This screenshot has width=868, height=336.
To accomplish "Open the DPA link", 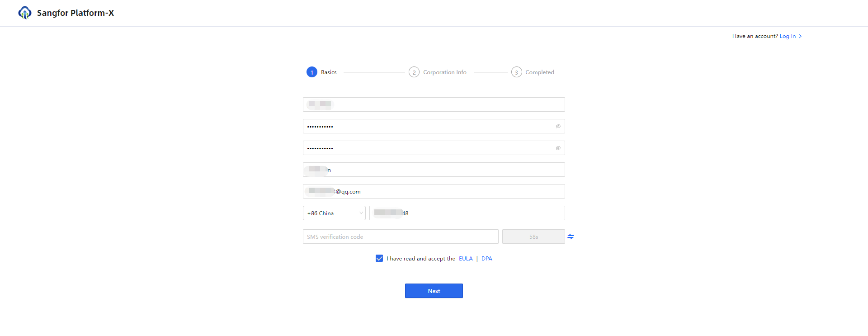I will [487, 259].
